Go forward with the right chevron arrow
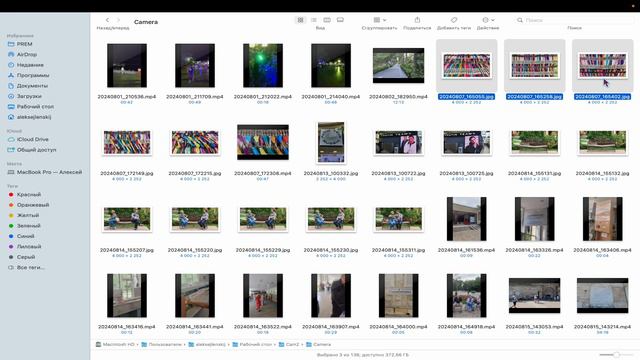Image resolution: width=640 pixels, height=360 pixels. click(118, 20)
